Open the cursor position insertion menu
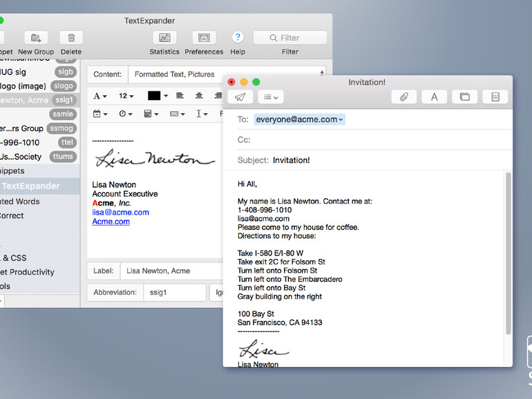 click(x=202, y=114)
